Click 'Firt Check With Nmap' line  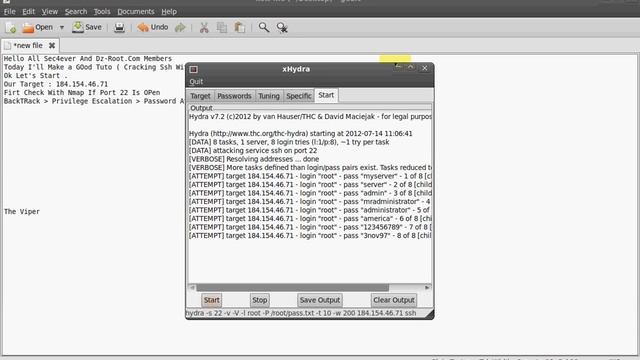(x=82, y=93)
